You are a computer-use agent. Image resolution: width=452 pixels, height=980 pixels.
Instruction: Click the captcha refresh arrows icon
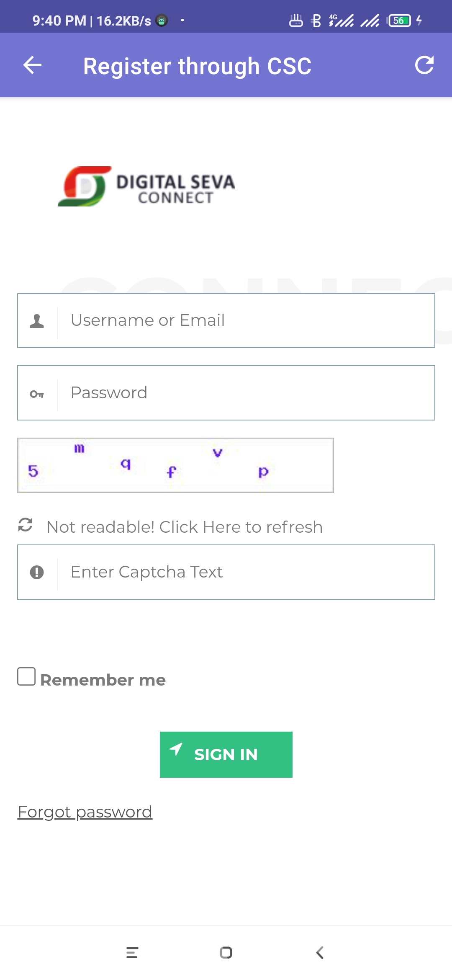pyautogui.click(x=26, y=525)
